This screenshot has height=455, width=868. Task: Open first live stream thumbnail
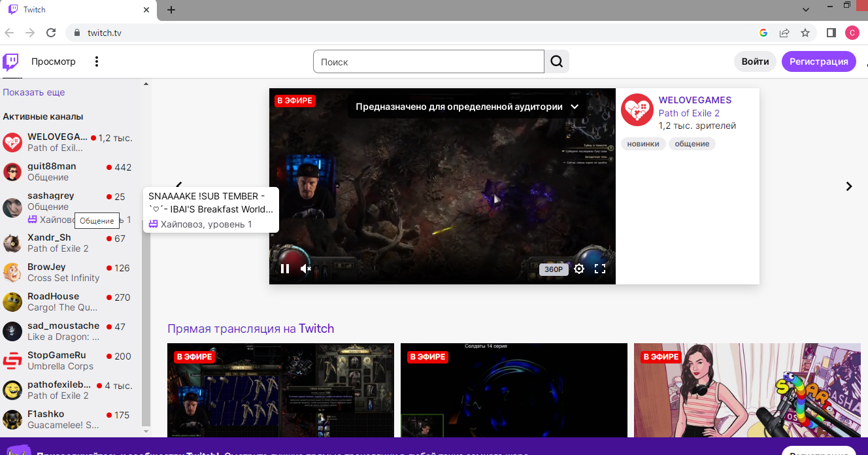(280, 390)
